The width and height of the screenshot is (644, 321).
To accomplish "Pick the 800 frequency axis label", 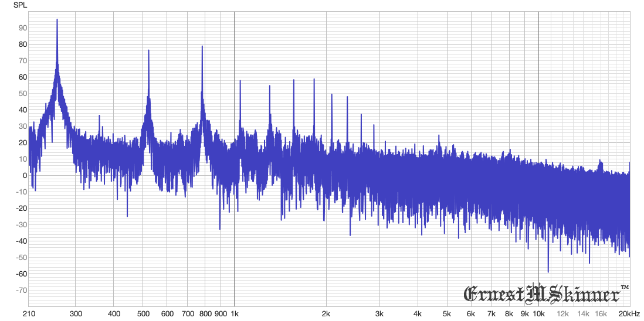I will point(205,313).
